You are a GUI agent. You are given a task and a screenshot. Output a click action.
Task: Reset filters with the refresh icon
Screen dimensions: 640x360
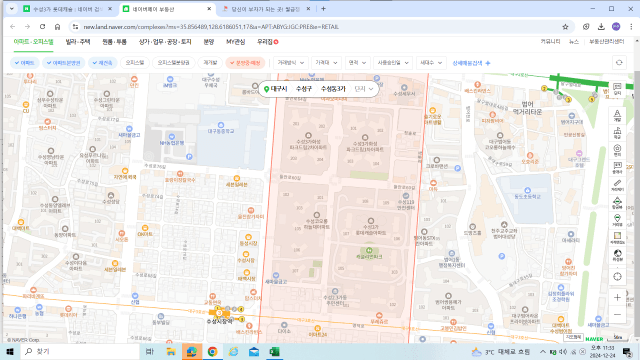coord(619,63)
